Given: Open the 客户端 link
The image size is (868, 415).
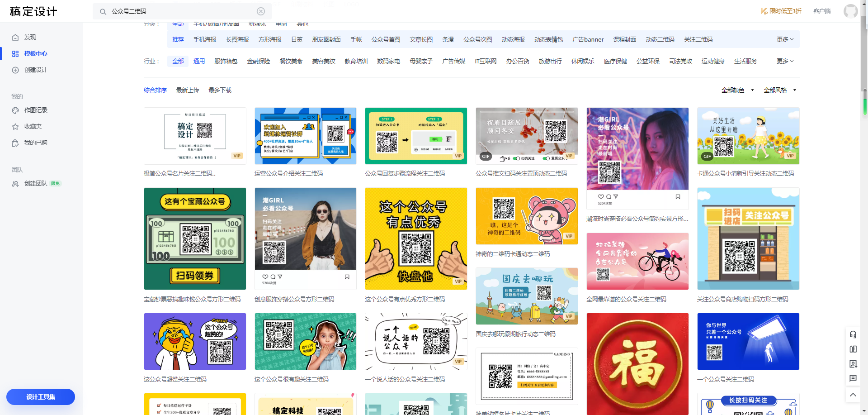Looking at the screenshot, I should point(822,11).
